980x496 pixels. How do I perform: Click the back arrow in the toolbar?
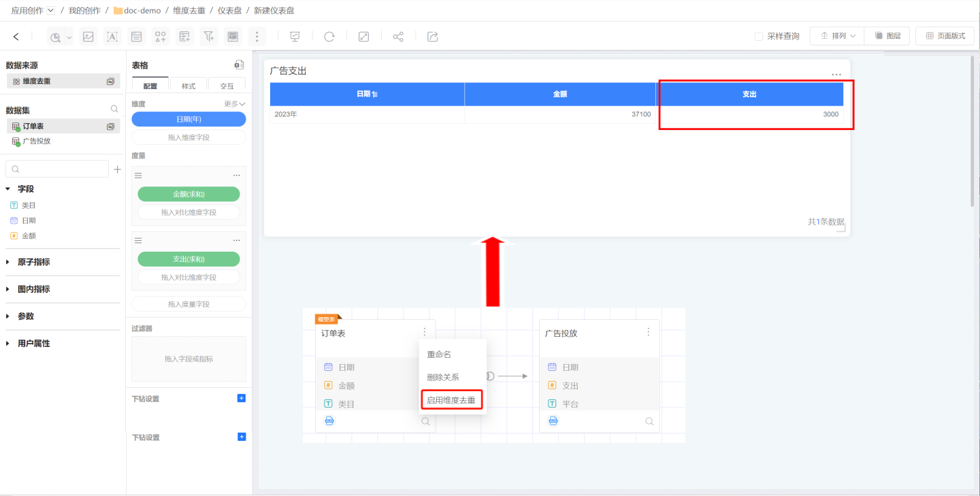pyautogui.click(x=16, y=37)
